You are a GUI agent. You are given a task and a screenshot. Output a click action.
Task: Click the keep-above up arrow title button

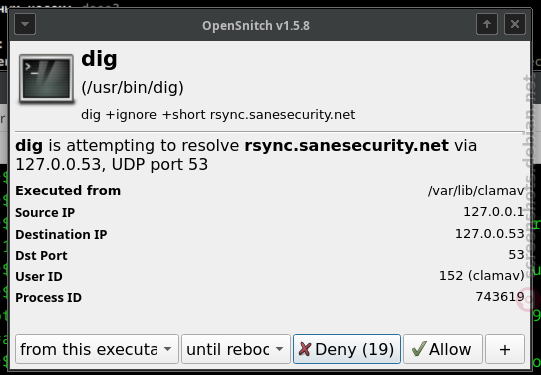click(x=487, y=24)
